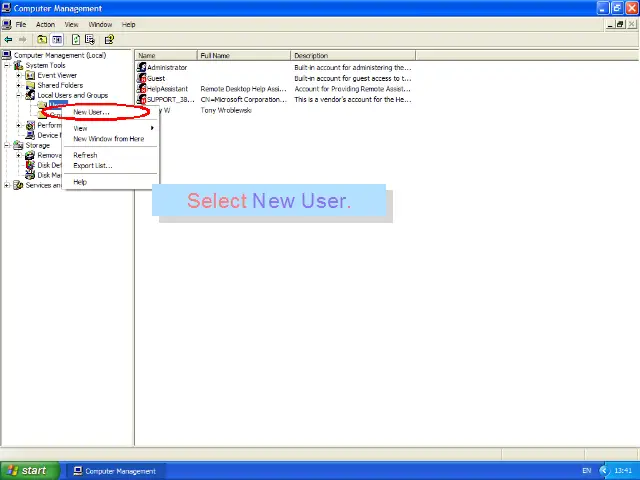The width and height of the screenshot is (640, 480).
Task: Click the Removable Storage icon in tree
Action: click(x=30, y=155)
